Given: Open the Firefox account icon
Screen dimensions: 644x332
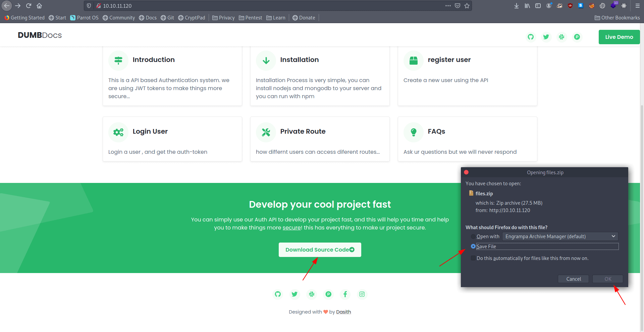Looking at the screenshot, I should click(x=549, y=6).
